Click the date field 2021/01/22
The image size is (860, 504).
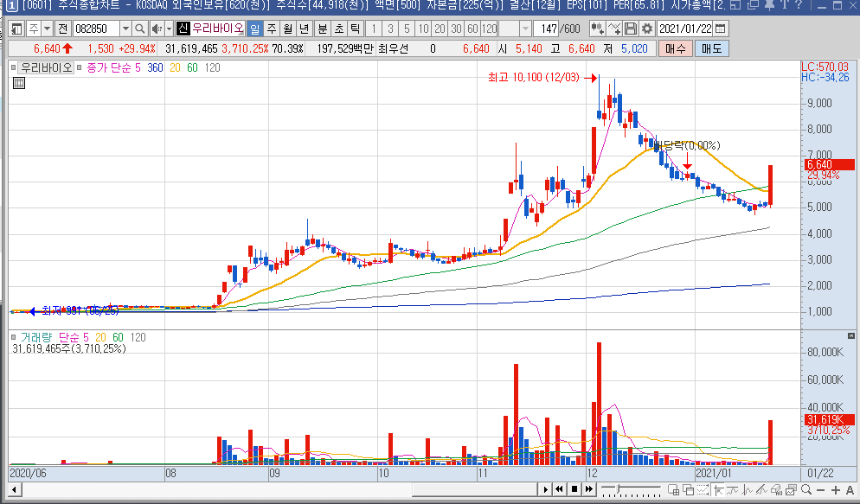click(x=685, y=29)
